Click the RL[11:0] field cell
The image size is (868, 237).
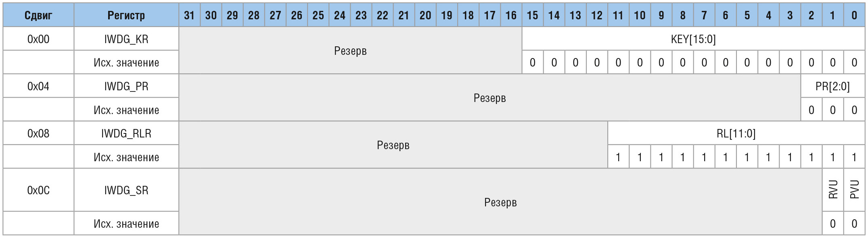(736, 133)
